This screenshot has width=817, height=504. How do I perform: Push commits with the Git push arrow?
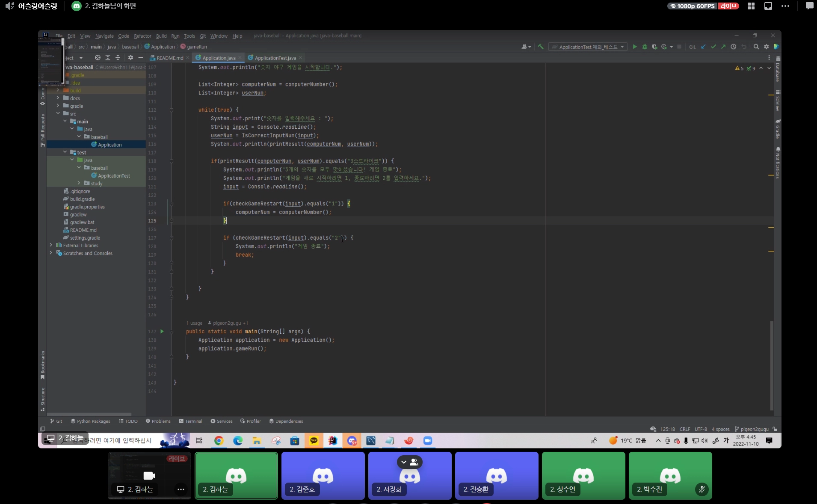click(x=723, y=47)
